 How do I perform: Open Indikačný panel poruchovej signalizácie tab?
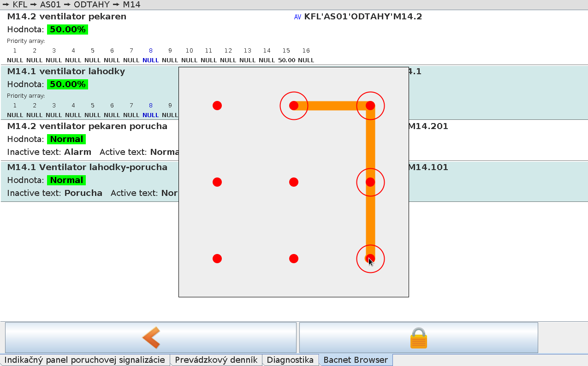85,360
